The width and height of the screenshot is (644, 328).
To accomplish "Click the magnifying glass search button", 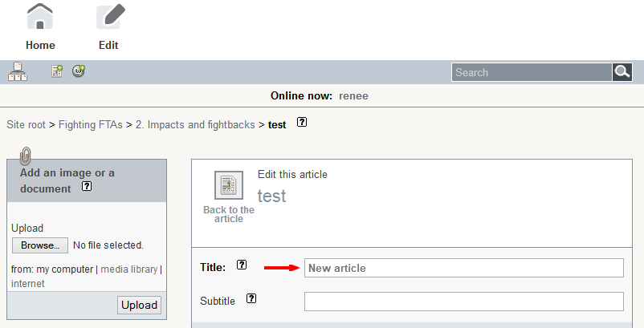I will click(x=622, y=72).
